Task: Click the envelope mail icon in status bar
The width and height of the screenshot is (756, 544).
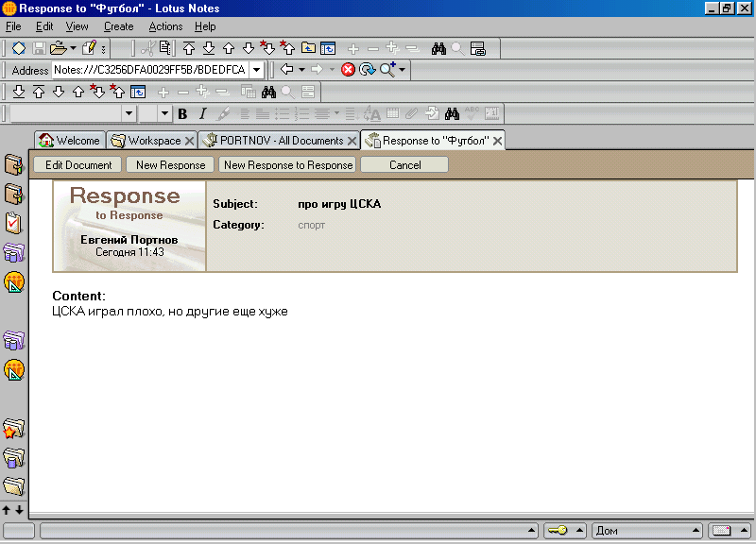Action: tap(722, 531)
